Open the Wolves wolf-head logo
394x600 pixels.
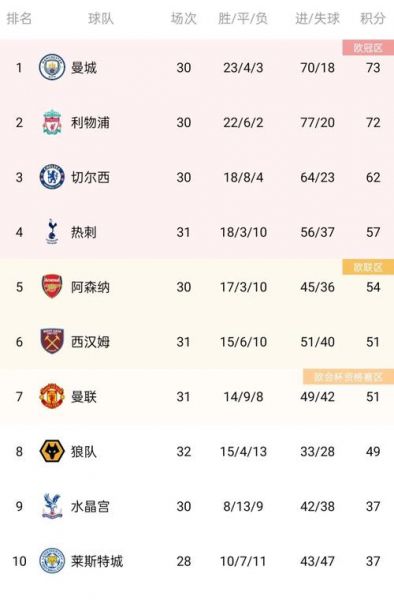(52, 451)
